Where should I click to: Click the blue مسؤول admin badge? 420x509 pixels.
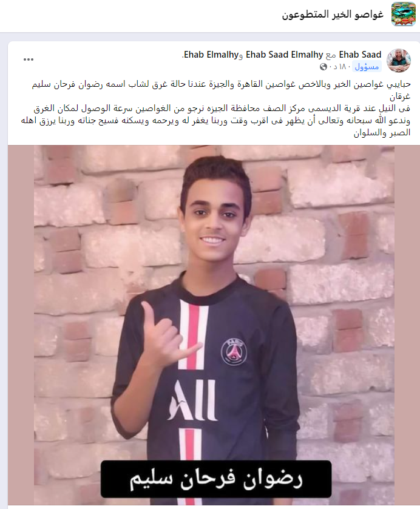tap(367, 67)
